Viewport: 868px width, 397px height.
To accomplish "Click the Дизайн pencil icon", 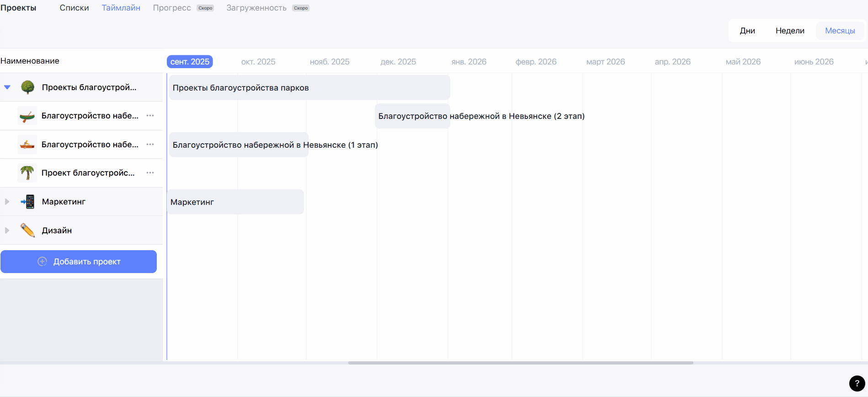I will [27, 230].
